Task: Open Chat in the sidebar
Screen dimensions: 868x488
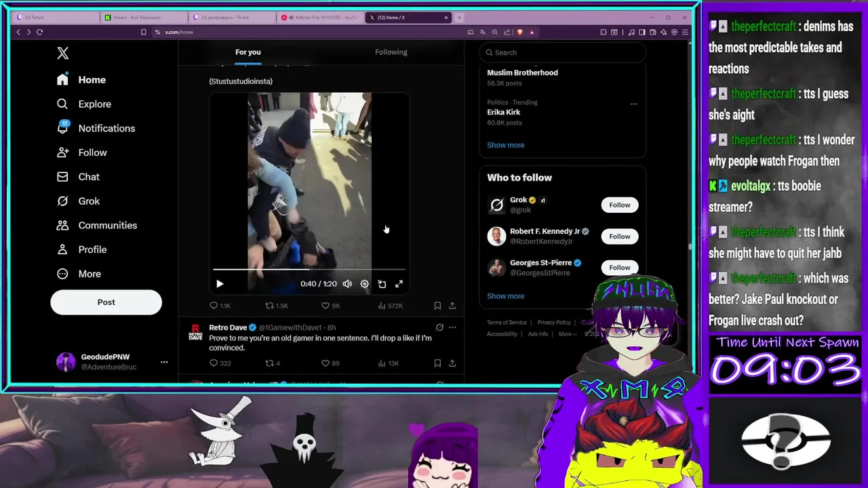Action: click(78, 177)
